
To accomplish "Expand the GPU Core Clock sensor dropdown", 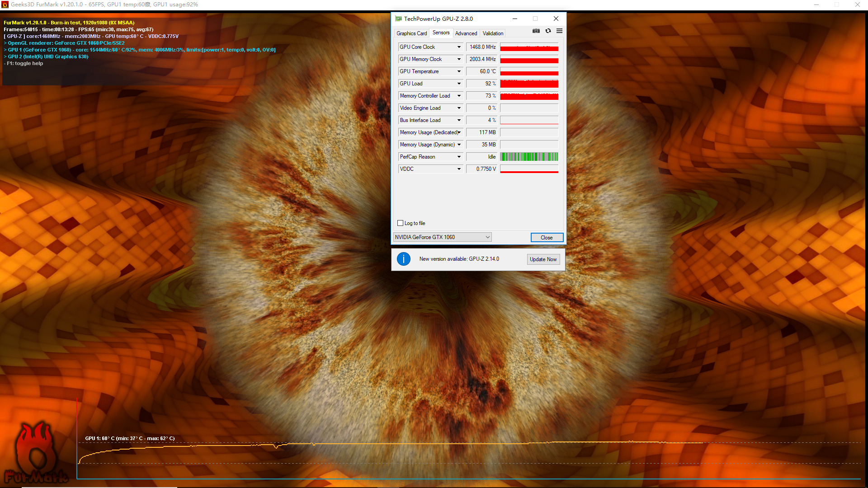I will (x=459, y=47).
